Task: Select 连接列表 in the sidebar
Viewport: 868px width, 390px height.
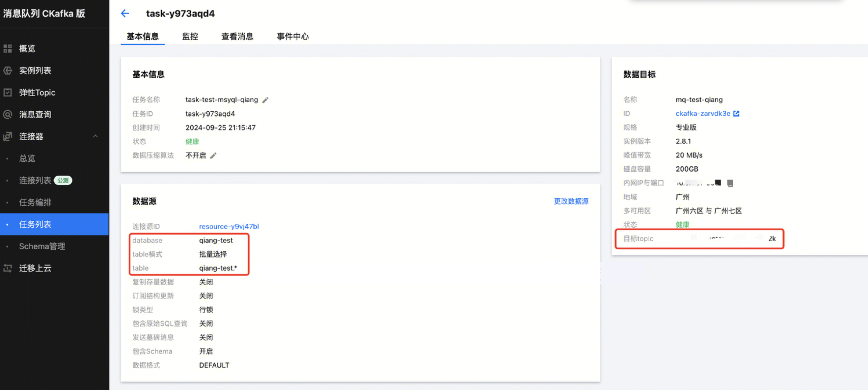Action: (x=35, y=180)
